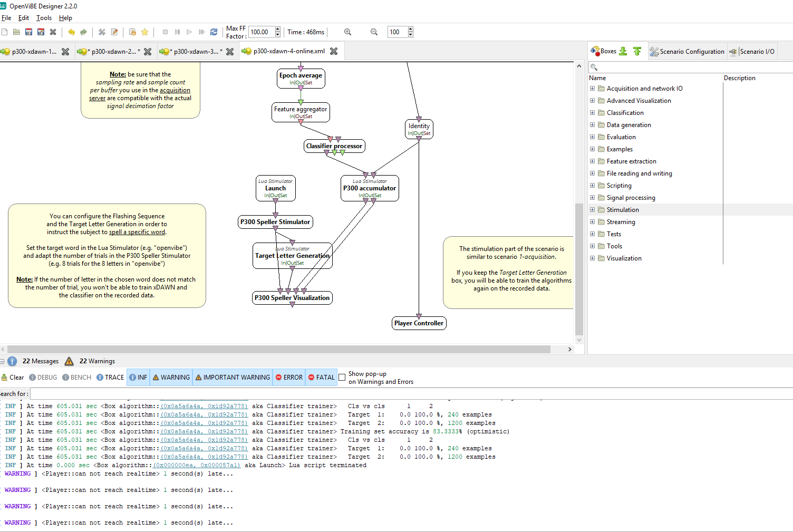Image resolution: width=793 pixels, height=532 pixels.
Task: Select the P300 Speller Visualization box
Action: tap(292, 298)
